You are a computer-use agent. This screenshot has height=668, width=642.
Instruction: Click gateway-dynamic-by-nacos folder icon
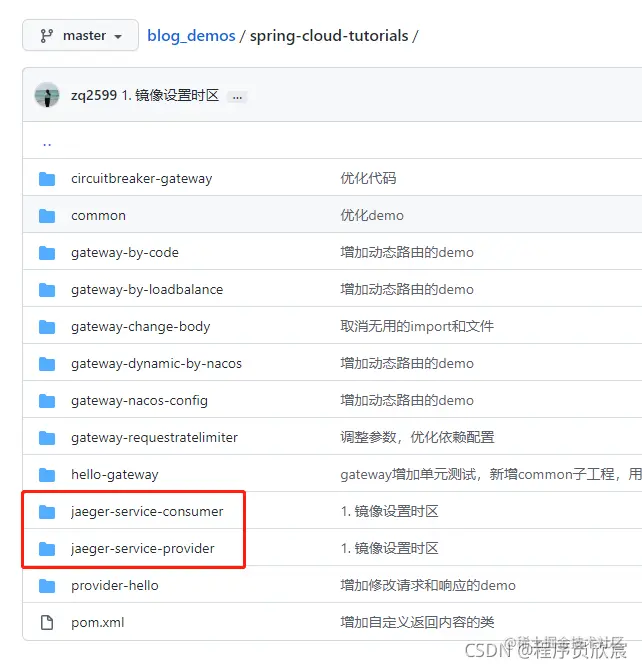47,364
